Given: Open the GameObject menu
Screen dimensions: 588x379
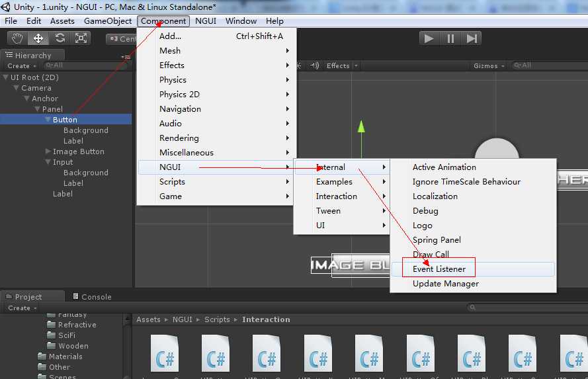Looking at the screenshot, I should [108, 21].
